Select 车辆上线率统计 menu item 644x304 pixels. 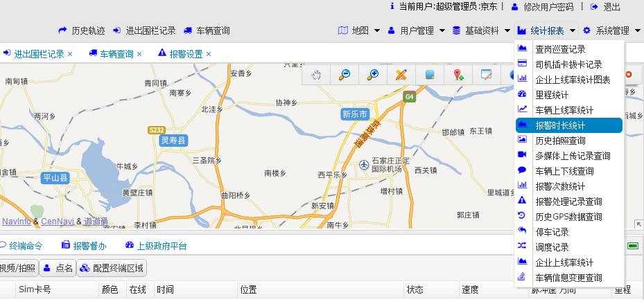[x=569, y=110]
